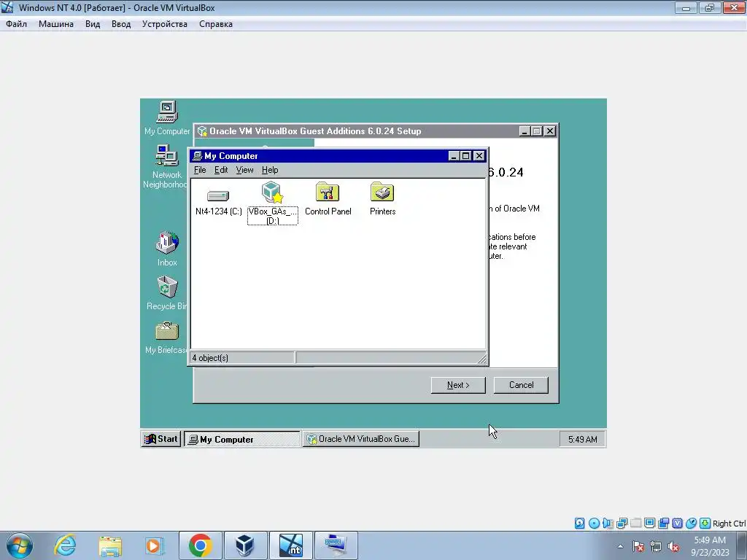Click the muted volume tray icon
The height and width of the screenshot is (560, 747).
coord(673,547)
